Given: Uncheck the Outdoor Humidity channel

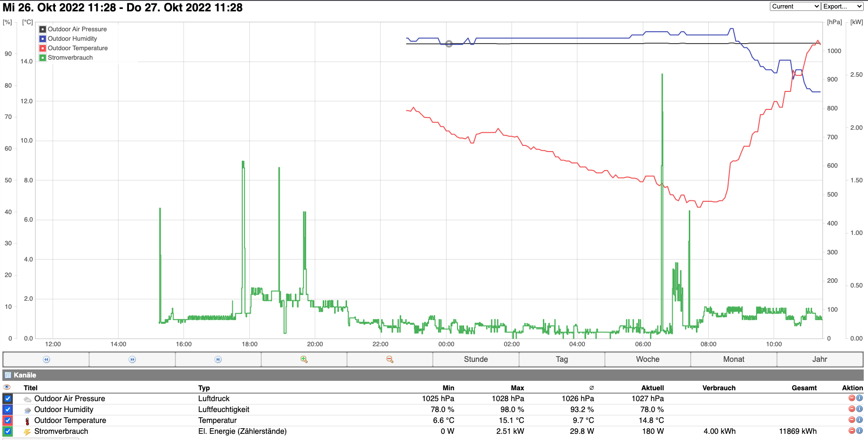Looking at the screenshot, I should point(8,410).
